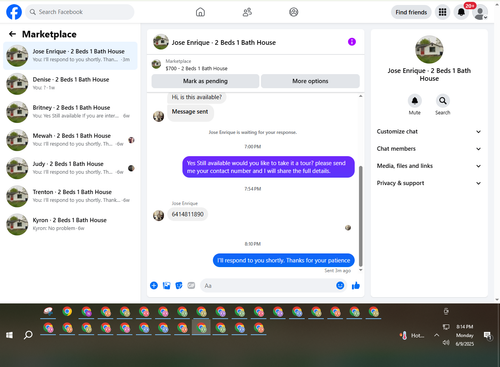500x367 pixels.
Task: Open the $700 Marketplace listing link
Action: pos(196,68)
